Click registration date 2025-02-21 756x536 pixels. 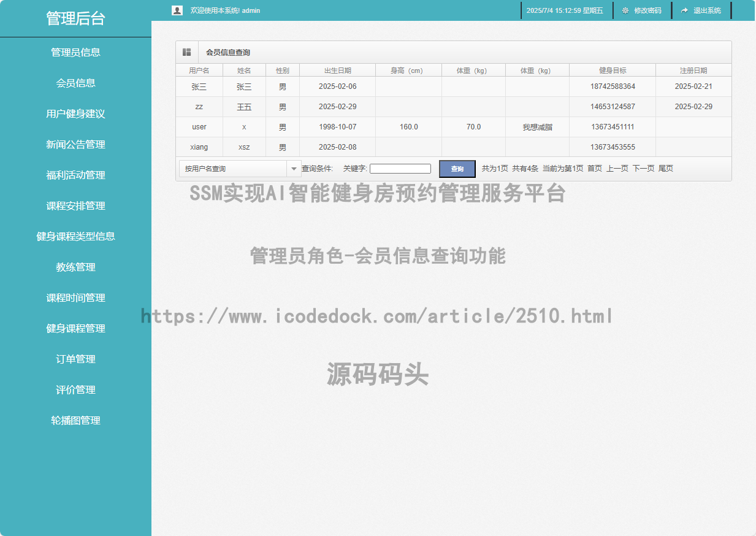[x=693, y=86]
